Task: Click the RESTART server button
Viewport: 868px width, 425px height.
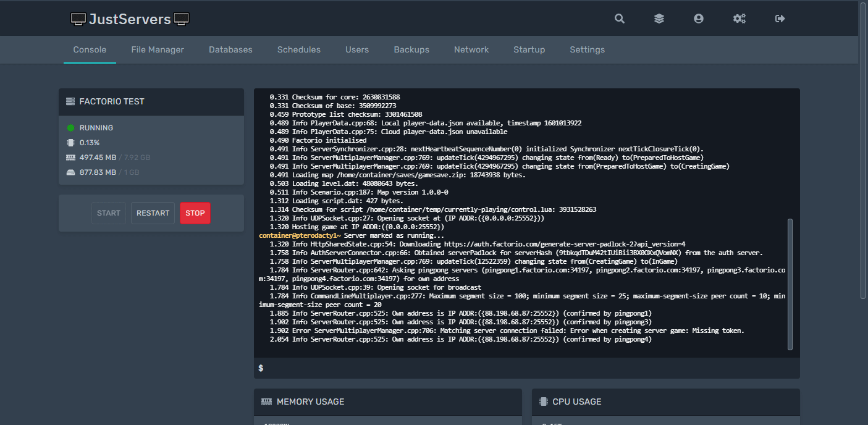Action: coord(153,213)
